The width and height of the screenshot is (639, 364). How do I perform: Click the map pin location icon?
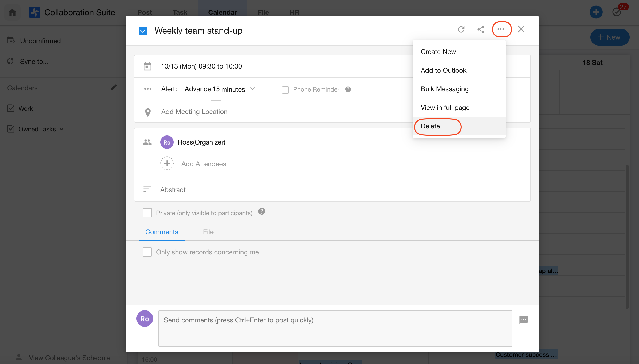coord(148,112)
